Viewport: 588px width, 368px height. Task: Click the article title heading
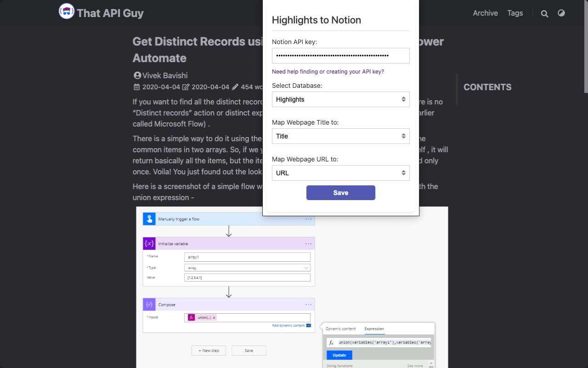point(288,50)
